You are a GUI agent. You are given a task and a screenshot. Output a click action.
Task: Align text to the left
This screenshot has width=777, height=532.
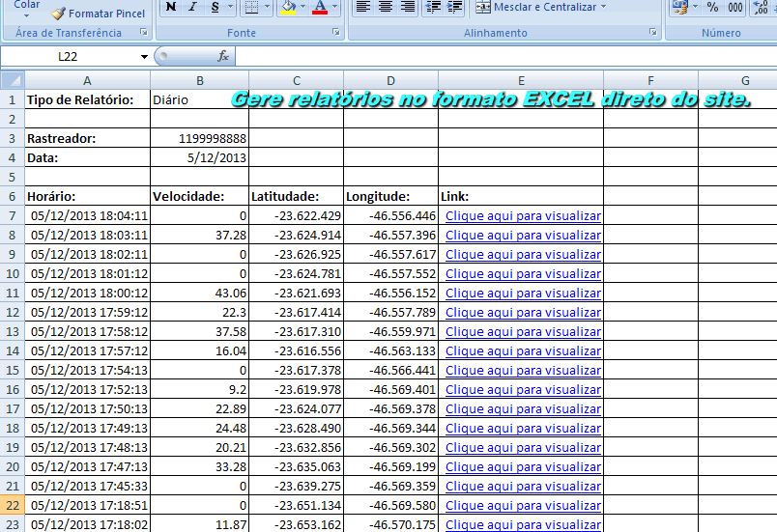(x=363, y=7)
